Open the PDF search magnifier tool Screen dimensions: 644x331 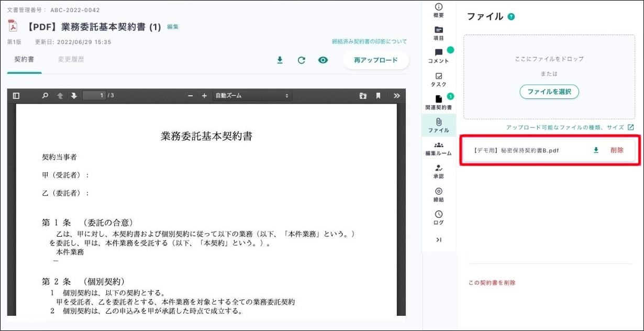click(x=45, y=96)
